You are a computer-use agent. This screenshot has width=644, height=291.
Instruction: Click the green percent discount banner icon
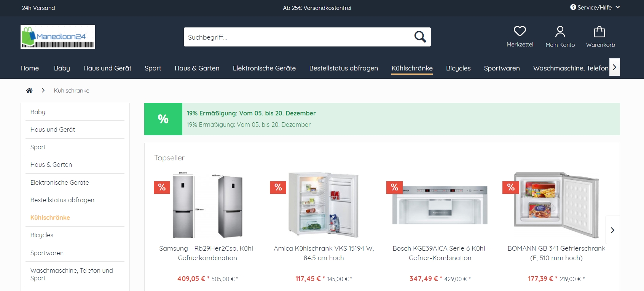(x=163, y=119)
